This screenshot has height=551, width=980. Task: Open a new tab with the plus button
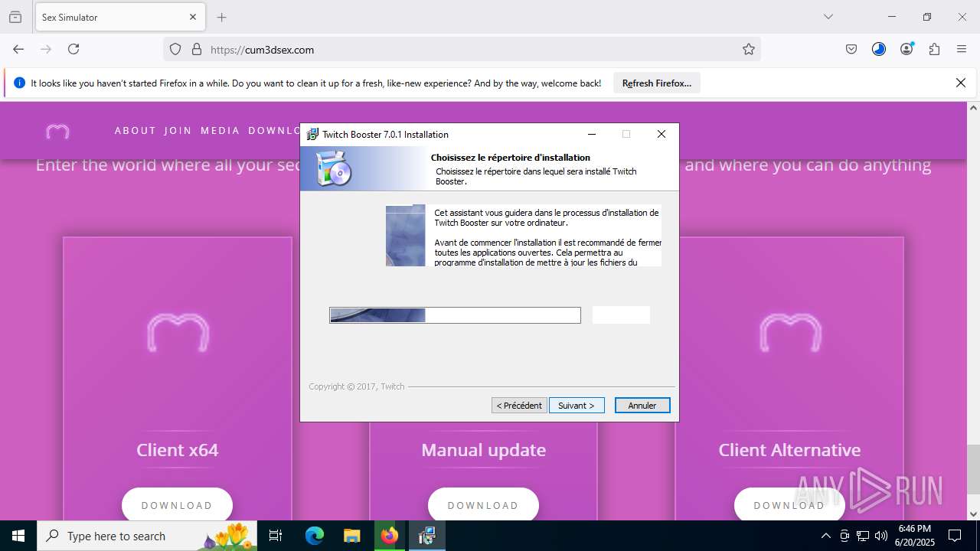coord(221,17)
